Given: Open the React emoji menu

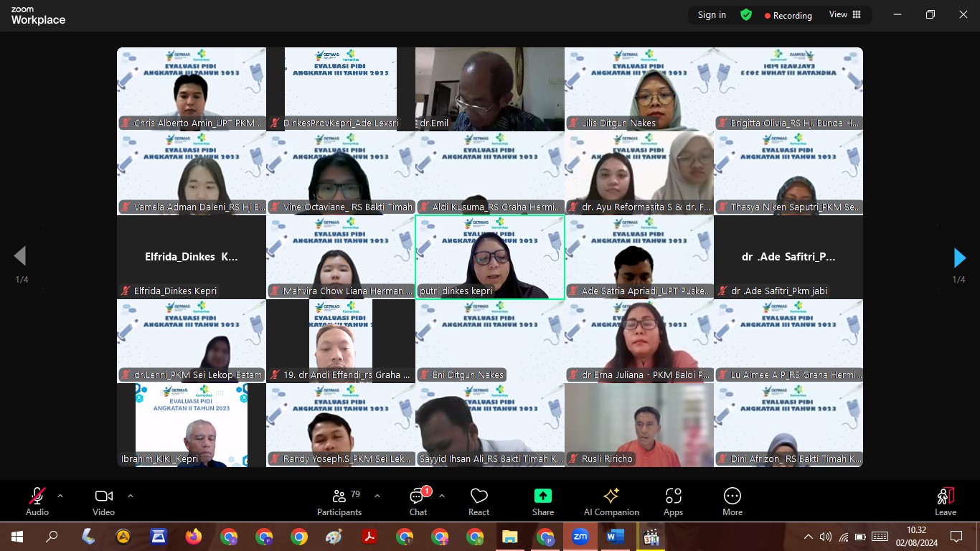Looking at the screenshot, I should pos(479,501).
